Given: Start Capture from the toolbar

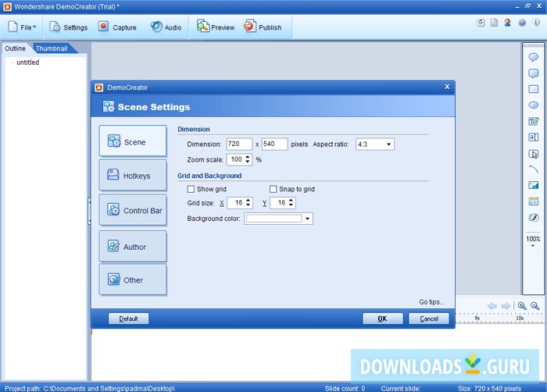Looking at the screenshot, I should pyautogui.click(x=117, y=27).
